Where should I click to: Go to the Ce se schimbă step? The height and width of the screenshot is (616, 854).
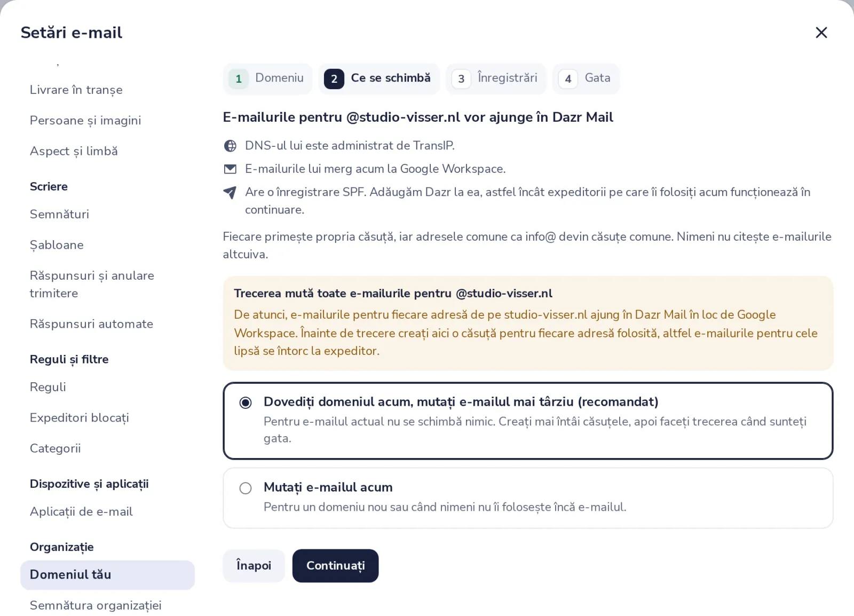click(379, 79)
